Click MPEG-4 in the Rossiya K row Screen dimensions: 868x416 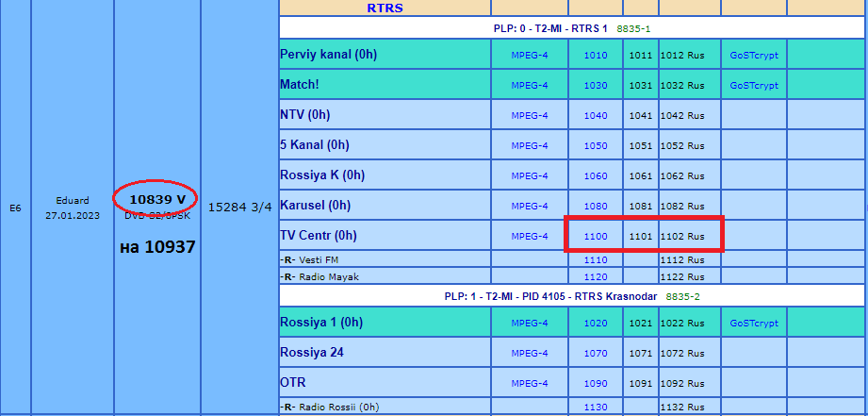pos(530,176)
